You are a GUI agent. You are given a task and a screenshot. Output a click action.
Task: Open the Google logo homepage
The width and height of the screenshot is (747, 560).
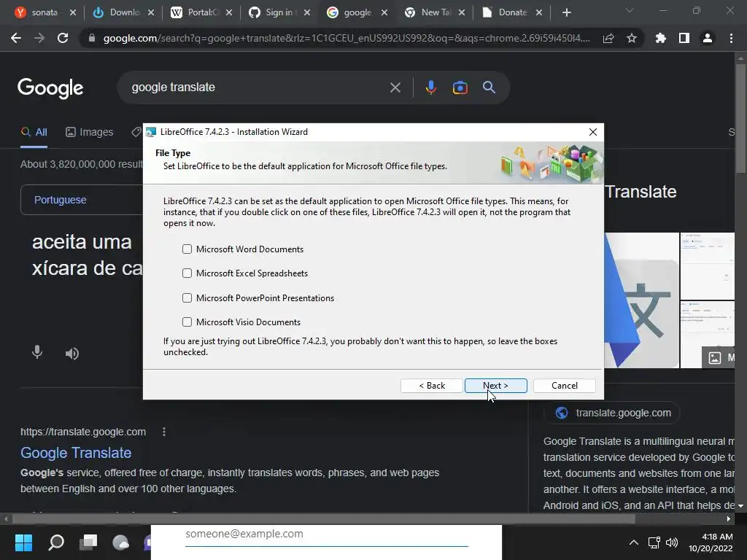coord(50,87)
